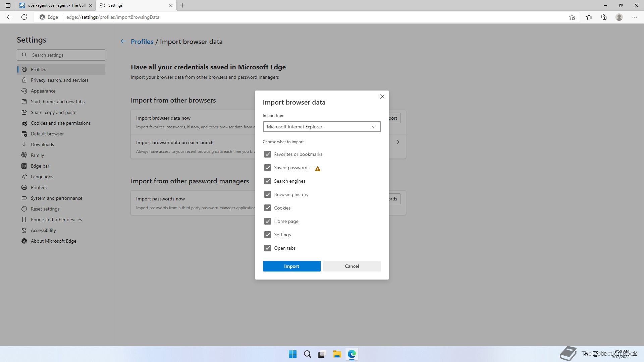Uncheck Home page

pos(267,221)
